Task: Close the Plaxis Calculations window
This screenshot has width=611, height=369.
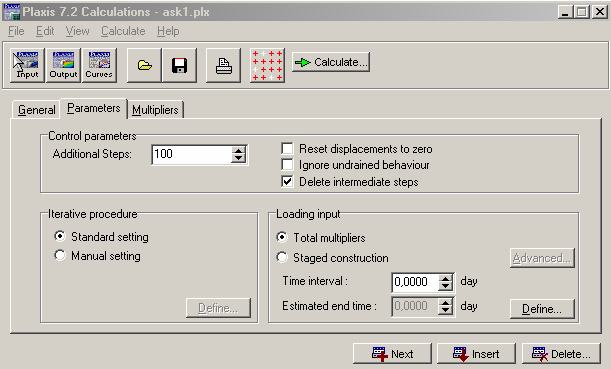Action: coord(600,12)
